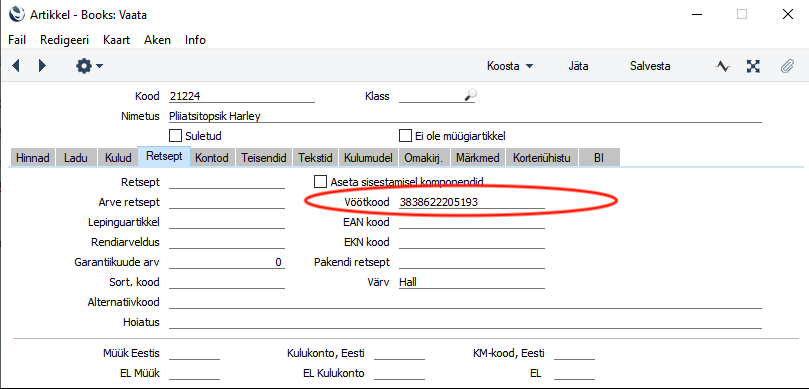The height and width of the screenshot is (389, 809).
Task: Click the Nimetus field Pliiatsitopsik Harley
Action: coord(465,116)
